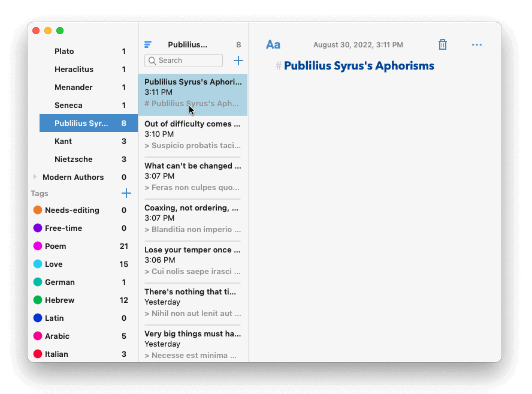Expand the Modern Authors folder

pyautogui.click(x=35, y=177)
